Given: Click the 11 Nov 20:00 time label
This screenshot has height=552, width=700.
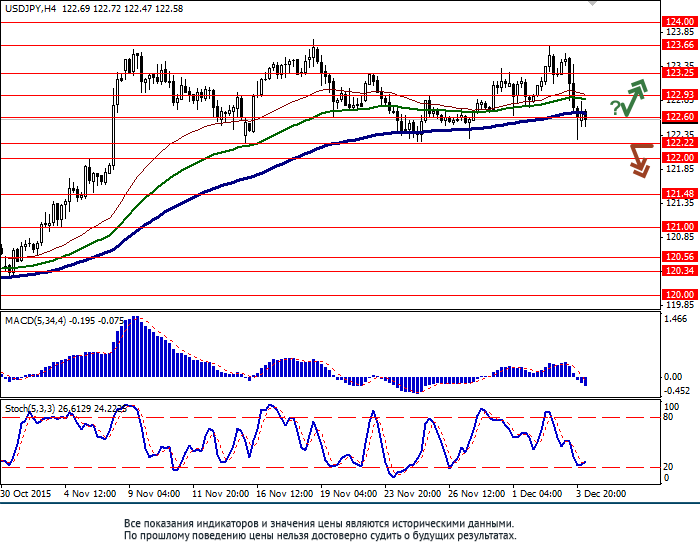Looking at the screenshot, I should (221, 494).
